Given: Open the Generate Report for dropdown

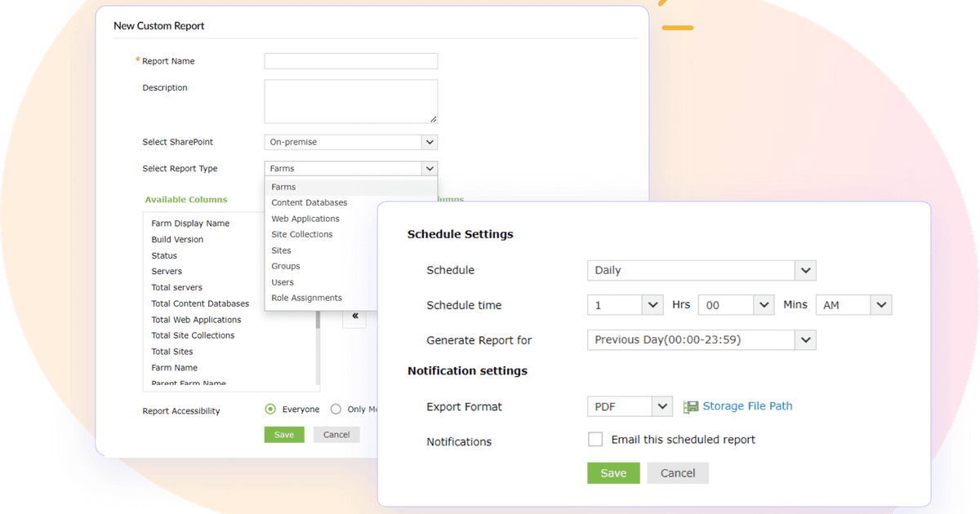Looking at the screenshot, I should point(702,340).
